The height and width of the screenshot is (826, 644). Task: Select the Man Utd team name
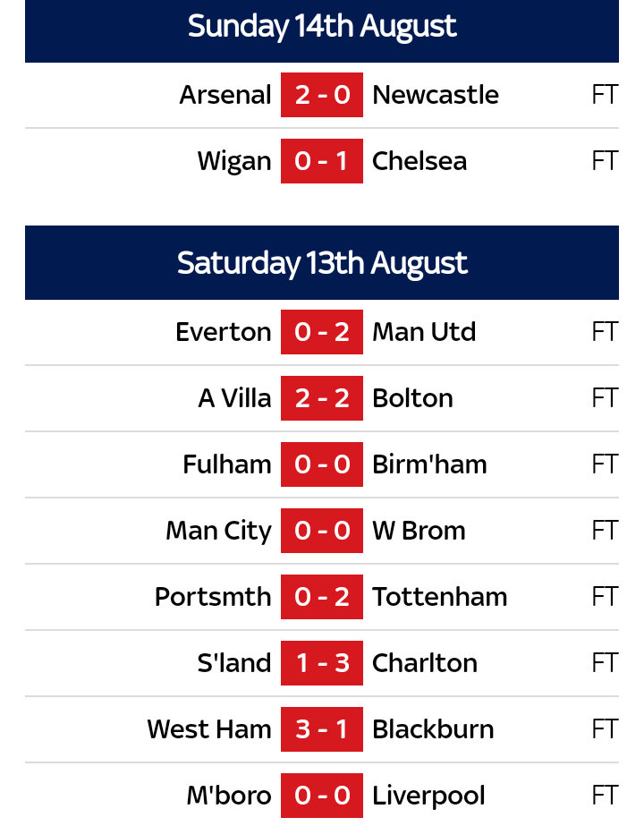[424, 332]
